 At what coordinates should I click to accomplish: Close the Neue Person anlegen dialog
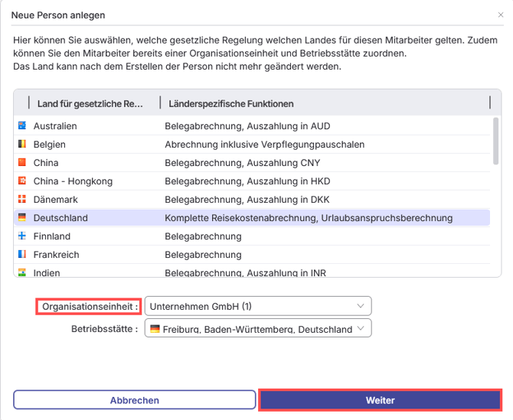pos(501,15)
